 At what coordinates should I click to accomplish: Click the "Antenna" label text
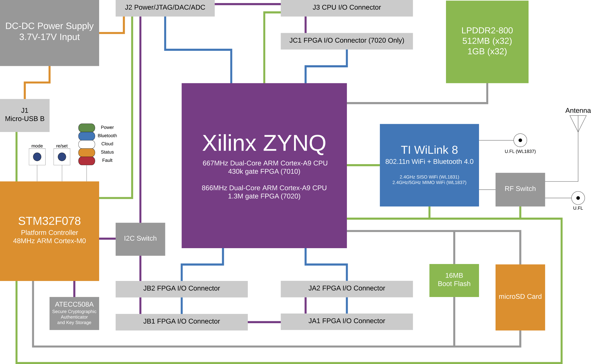pos(578,111)
